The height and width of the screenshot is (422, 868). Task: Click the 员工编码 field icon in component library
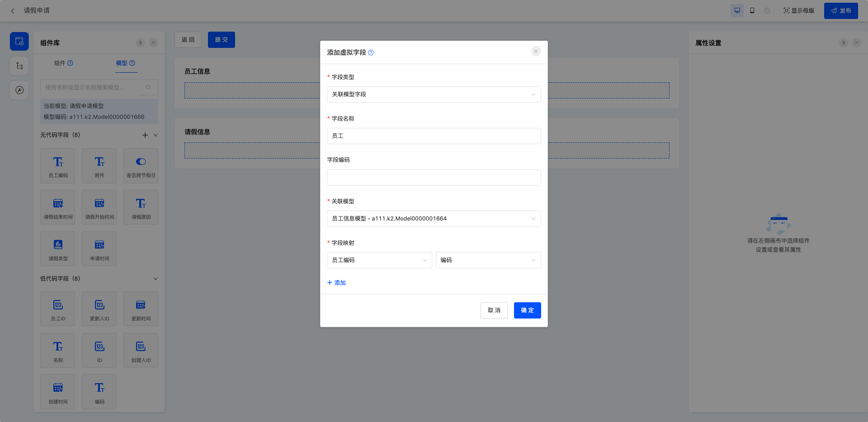58,162
